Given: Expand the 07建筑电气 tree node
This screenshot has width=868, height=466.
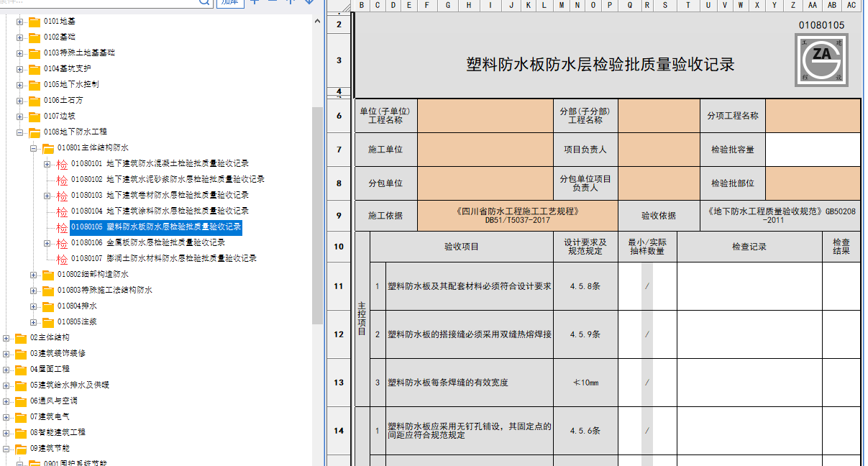Looking at the screenshot, I should point(6,417).
